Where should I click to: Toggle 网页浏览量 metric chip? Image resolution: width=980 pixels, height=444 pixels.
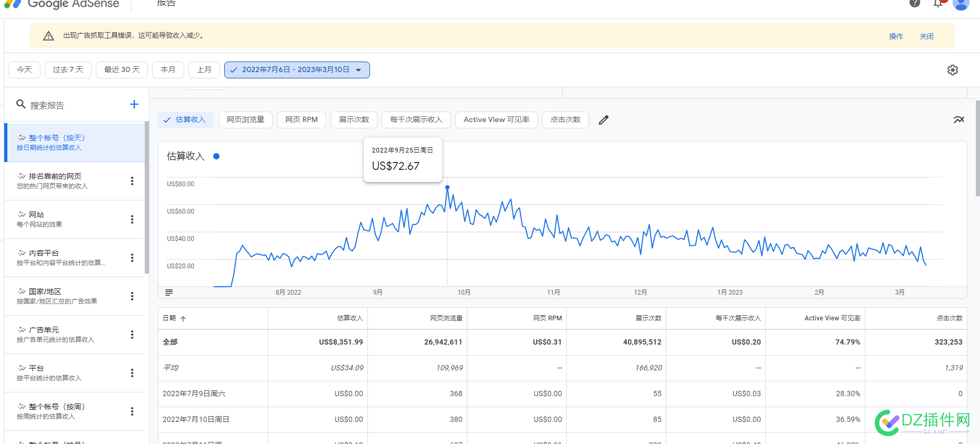click(245, 120)
